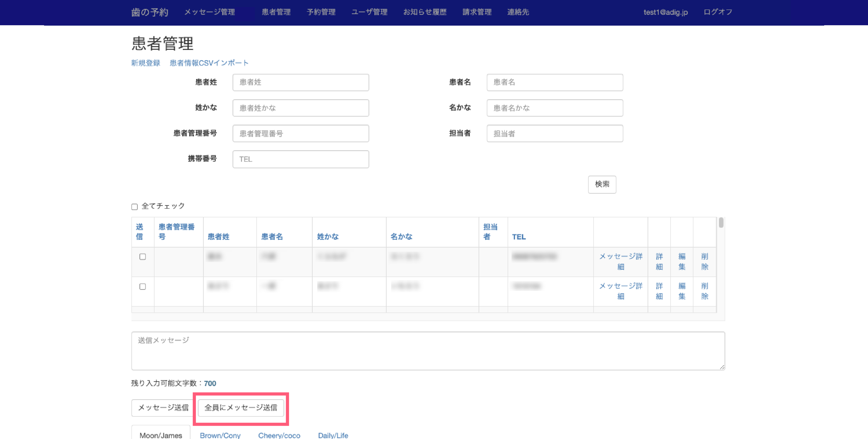
Task: Click the メッセージ送信 button
Action: pos(163,408)
